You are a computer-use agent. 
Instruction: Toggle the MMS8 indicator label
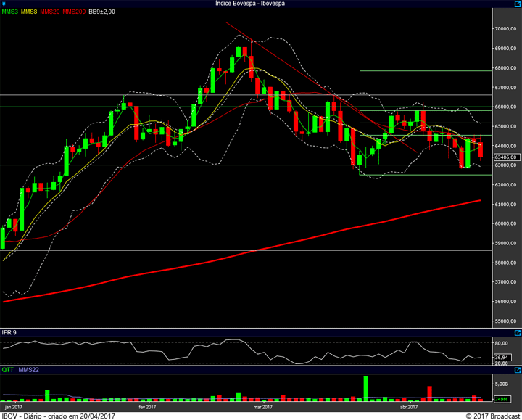tap(30, 12)
